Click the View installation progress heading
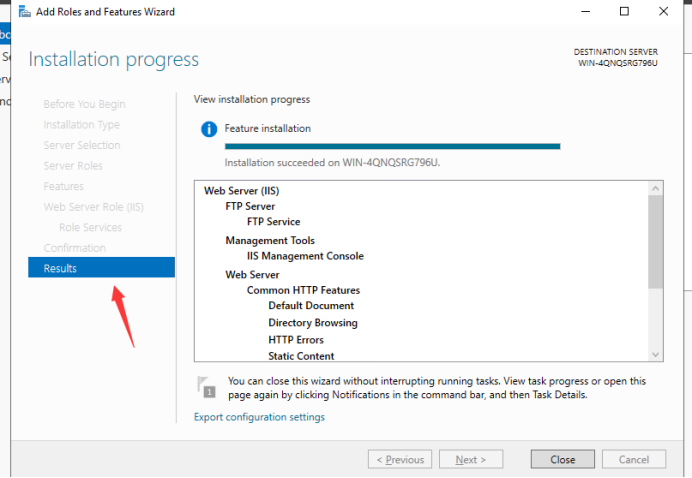The height and width of the screenshot is (478, 692). point(252,99)
